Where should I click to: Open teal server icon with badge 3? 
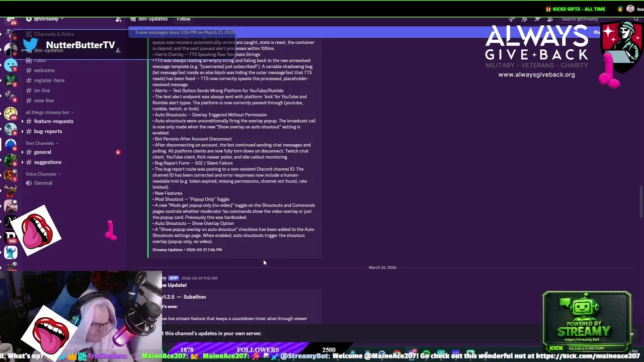(x=11, y=129)
